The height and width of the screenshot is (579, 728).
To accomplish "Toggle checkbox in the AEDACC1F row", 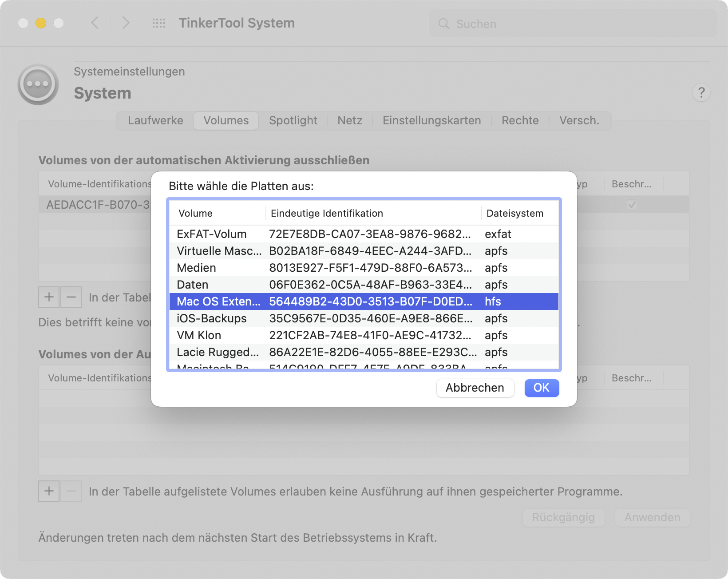I will pyautogui.click(x=632, y=205).
